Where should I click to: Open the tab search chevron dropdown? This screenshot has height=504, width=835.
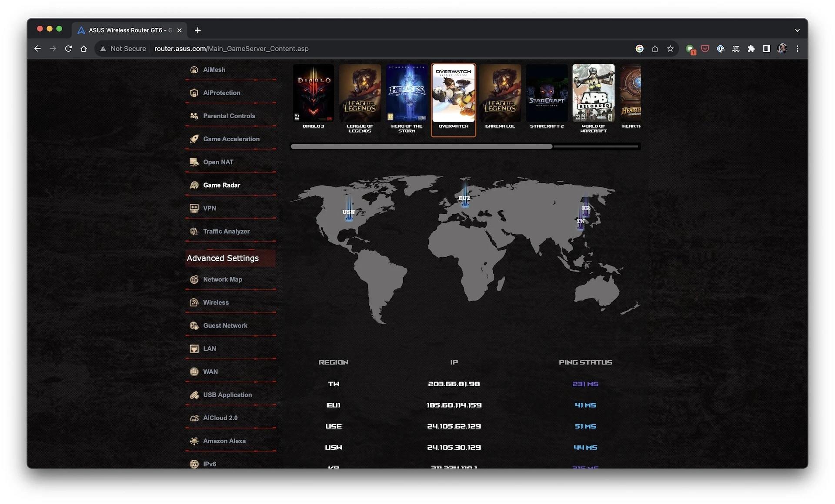797,30
